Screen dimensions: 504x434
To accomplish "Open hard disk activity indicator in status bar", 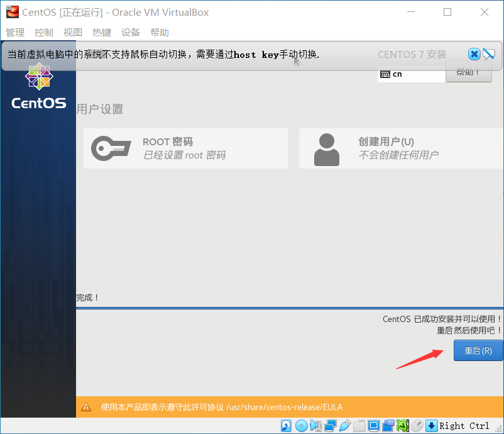I will pyautogui.click(x=286, y=426).
